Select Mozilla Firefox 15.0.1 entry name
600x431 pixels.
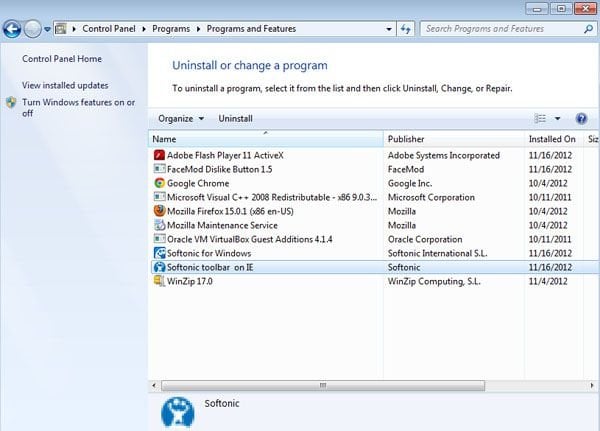click(x=230, y=211)
